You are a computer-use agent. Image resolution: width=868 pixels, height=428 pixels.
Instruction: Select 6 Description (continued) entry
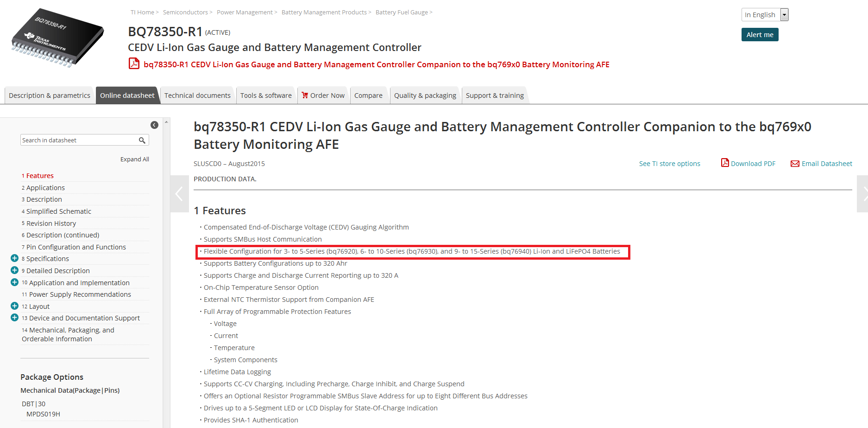(x=60, y=235)
